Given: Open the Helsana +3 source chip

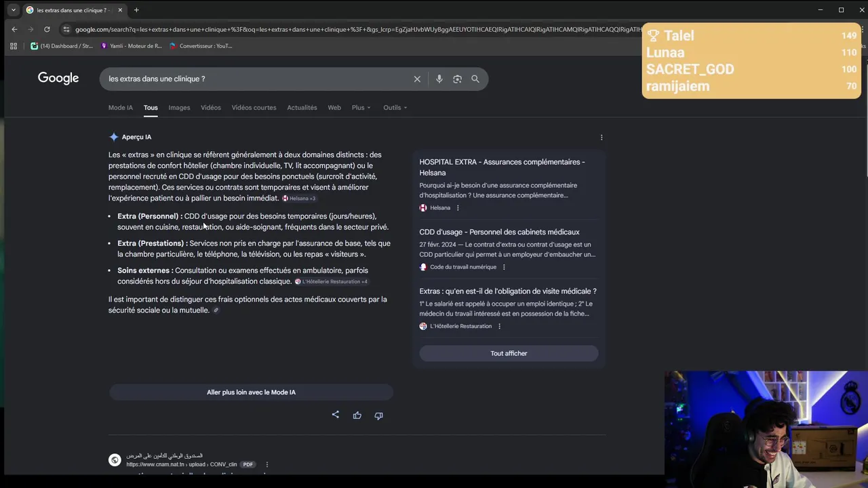Looking at the screenshot, I should coord(299,199).
